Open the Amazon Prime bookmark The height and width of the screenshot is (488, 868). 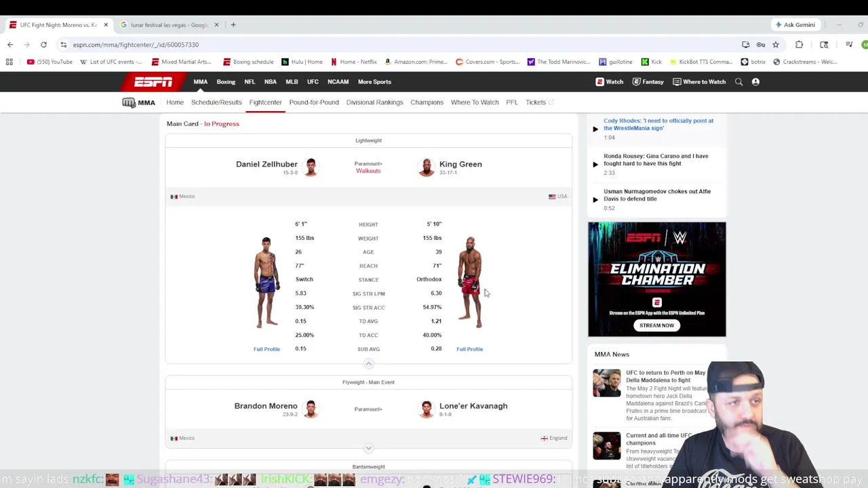(x=416, y=62)
